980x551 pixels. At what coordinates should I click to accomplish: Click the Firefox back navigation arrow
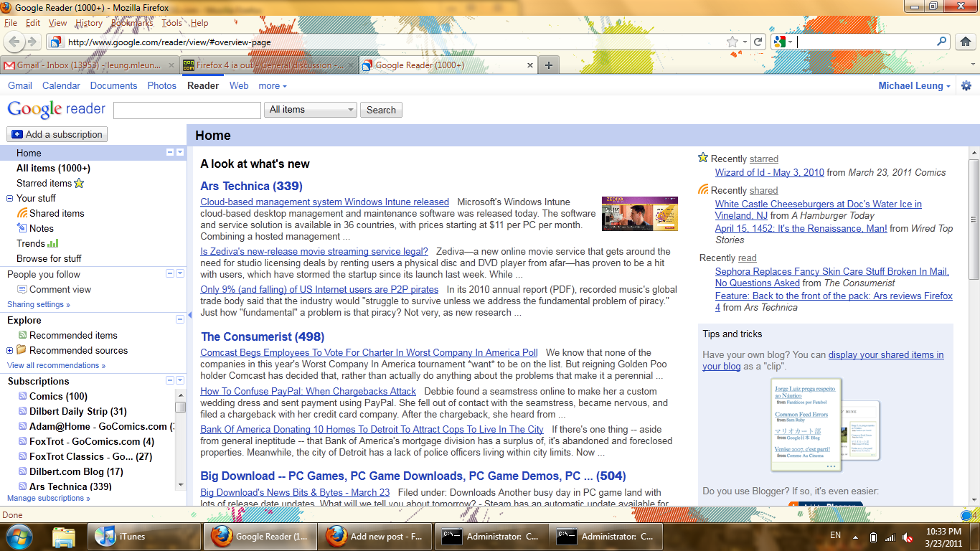14,42
